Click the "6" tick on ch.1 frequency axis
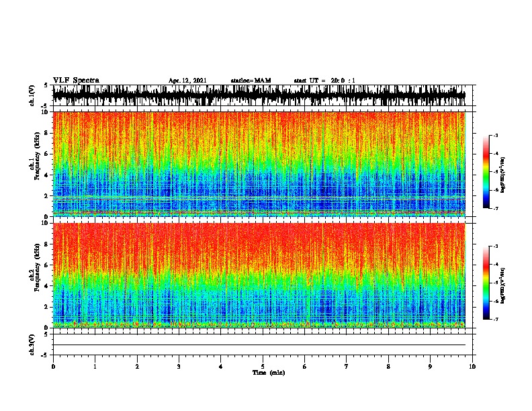Screen dimensions: 532x411 (x=47, y=154)
